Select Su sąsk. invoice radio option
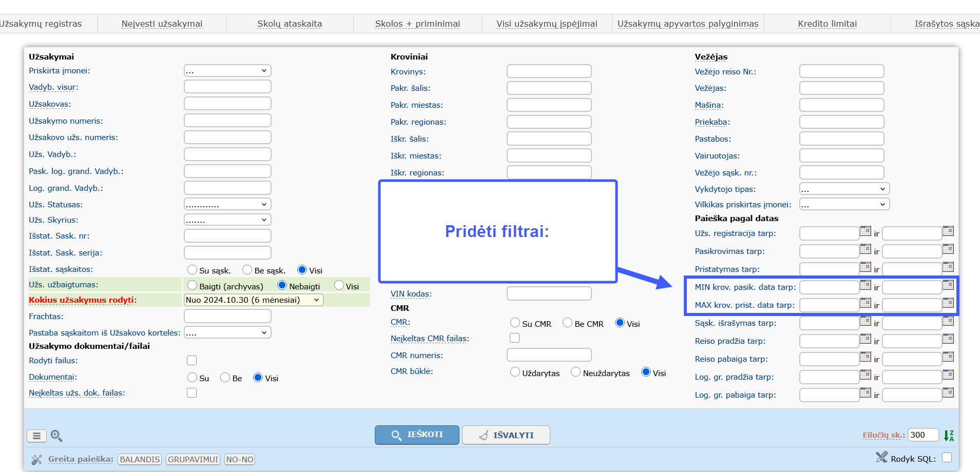Viewport: 980px width, 472px height. click(193, 269)
